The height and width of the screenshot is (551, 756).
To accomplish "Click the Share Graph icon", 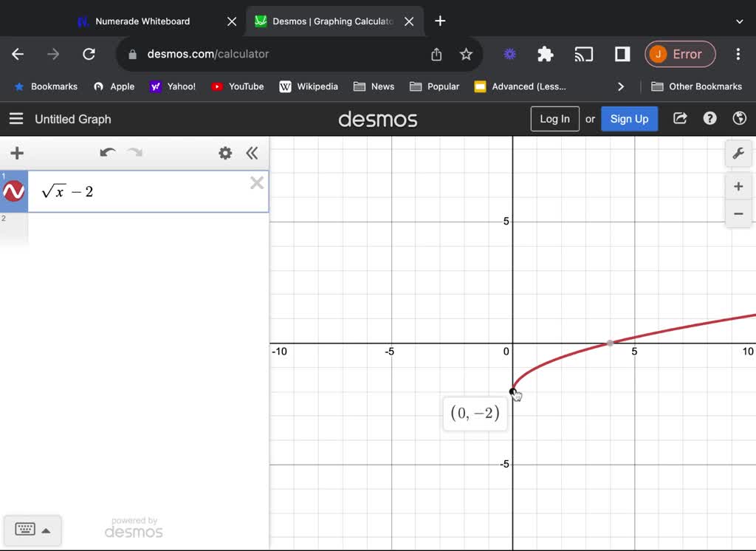I will (680, 118).
